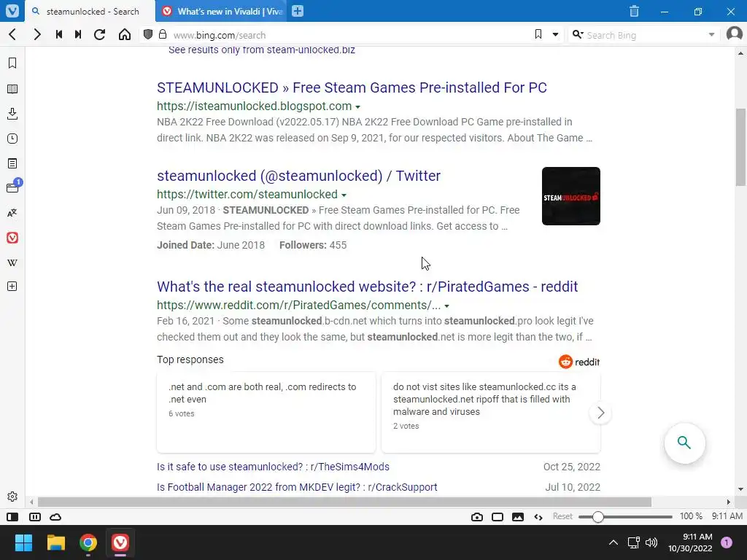This screenshot has width=747, height=560.
Task: Open the Wikipedia web panel
Action: (x=12, y=262)
